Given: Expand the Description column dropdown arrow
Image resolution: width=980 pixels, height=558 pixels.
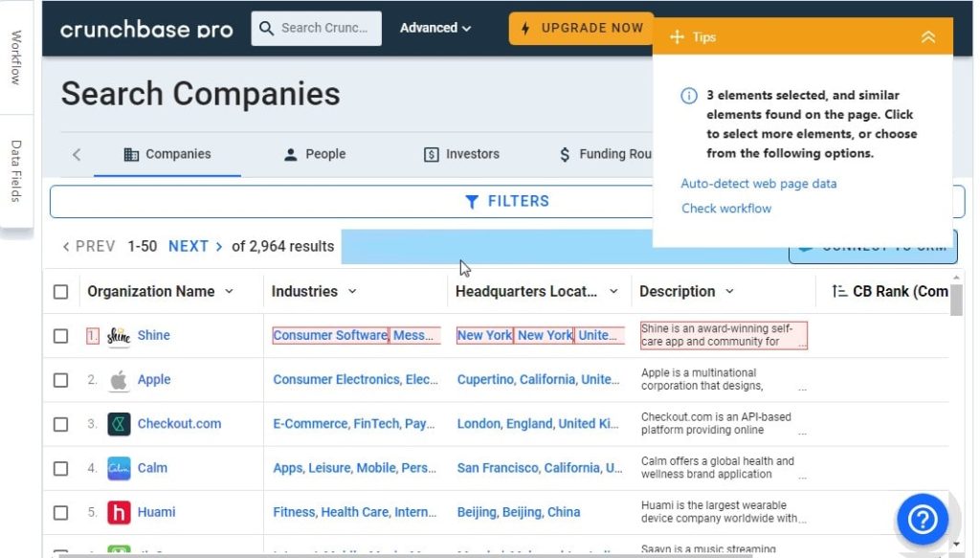Looking at the screenshot, I should coord(729,291).
